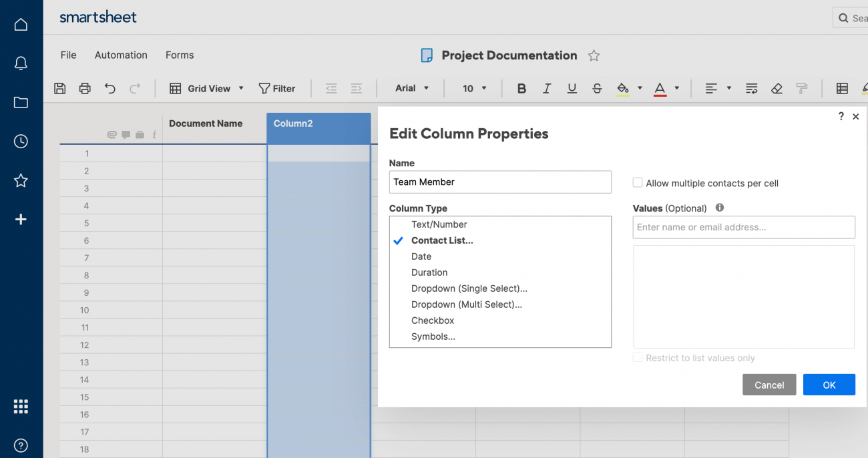This screenshot has height=458, width=868.
Task: Click the Strikethrough formatting icon
Action: (x=597, y=87)
